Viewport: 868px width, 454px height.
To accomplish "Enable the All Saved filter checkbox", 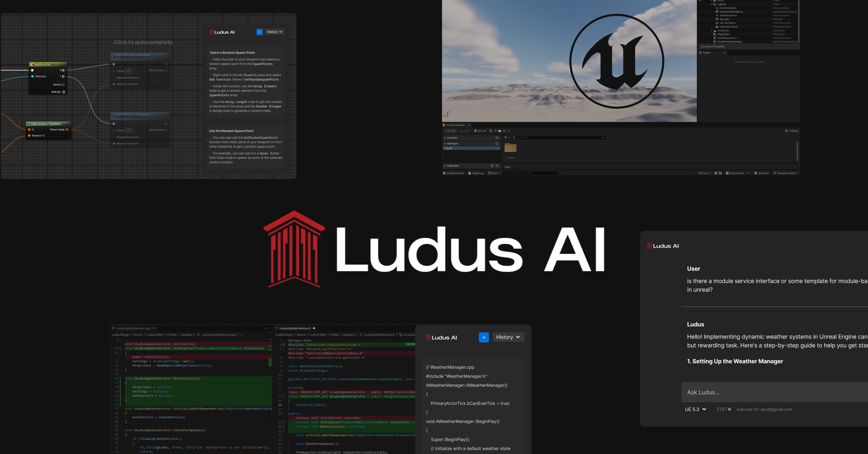I will 761,173.
